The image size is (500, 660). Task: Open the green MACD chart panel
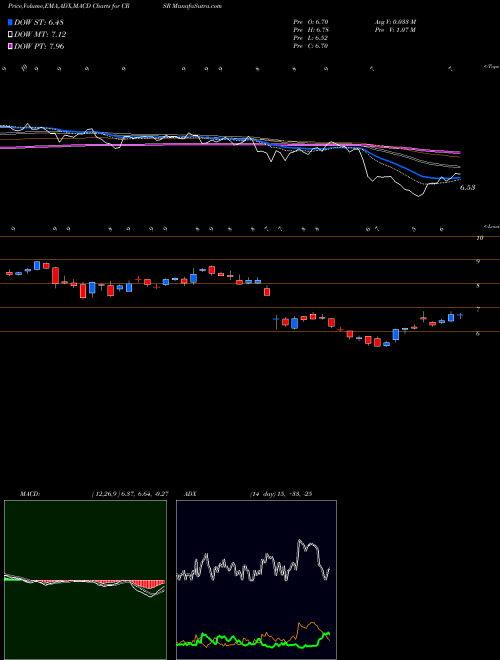[85, 580]
